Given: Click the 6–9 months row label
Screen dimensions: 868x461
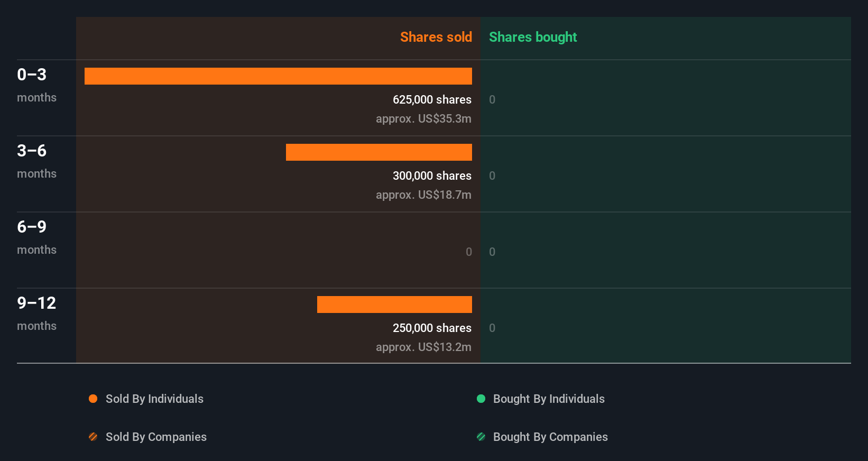Looking at the screenshot, I should pos(36,237).
